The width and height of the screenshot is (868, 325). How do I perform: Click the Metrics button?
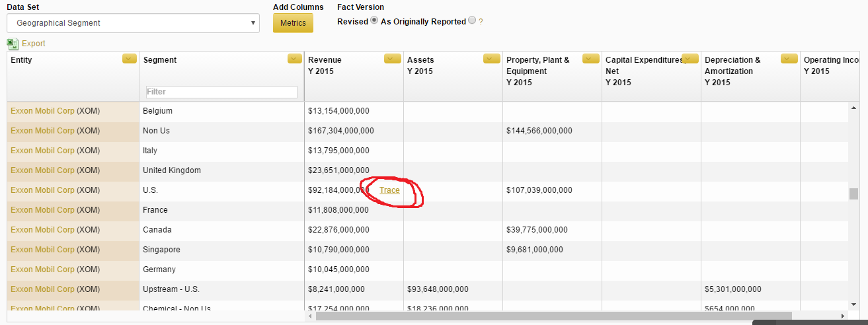click(293, 23)
